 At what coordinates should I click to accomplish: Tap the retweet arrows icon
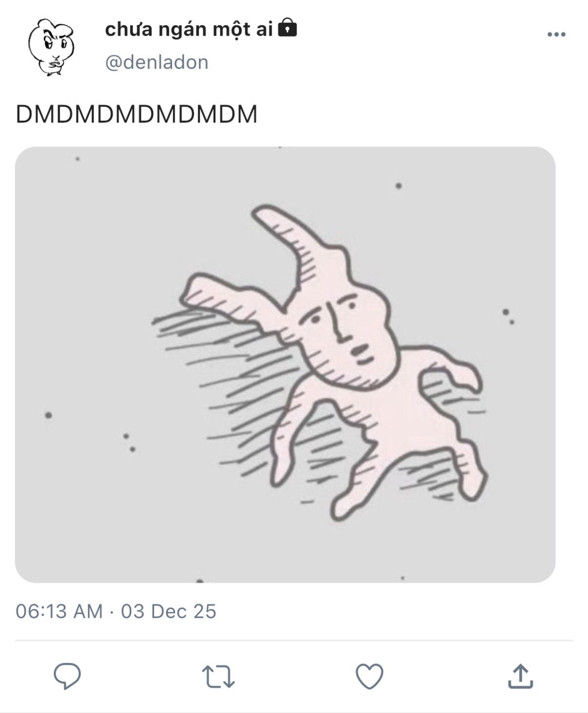(x=218, y=677)
